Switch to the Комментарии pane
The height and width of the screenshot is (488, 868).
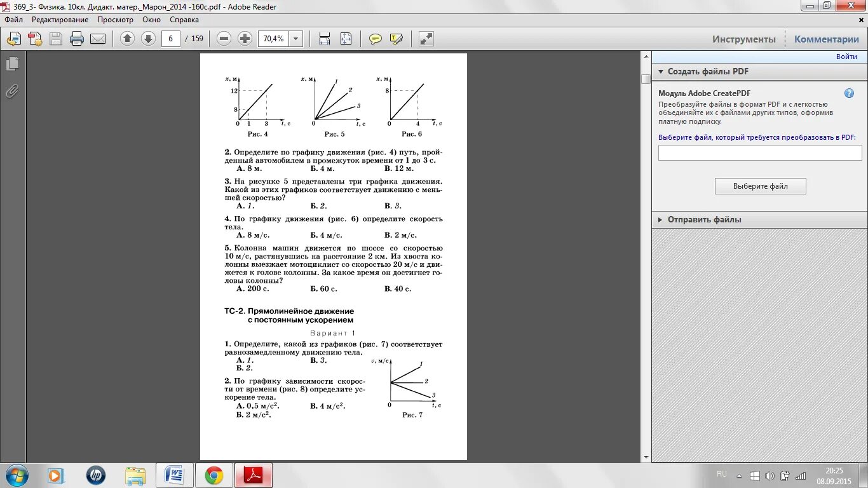[x=827, y=39]
